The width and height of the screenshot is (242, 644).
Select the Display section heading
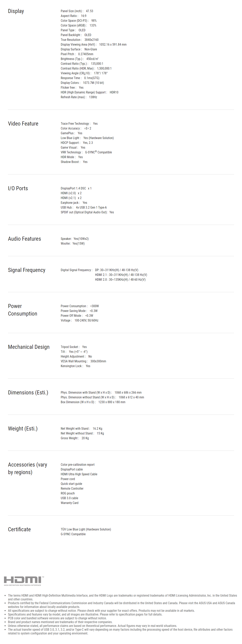pos(16,11)
